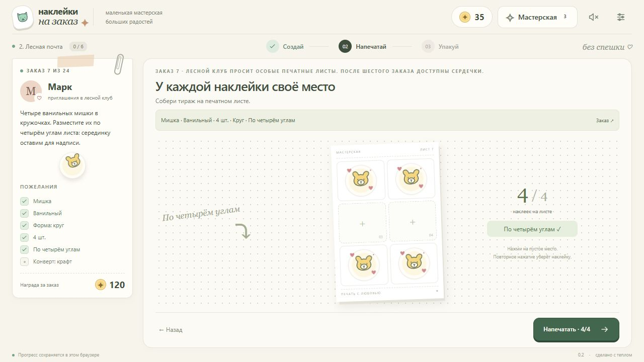This screenshot has height=362, width=644.
Task: Click the bear sticker preview in order card
Action: point(72,165)
